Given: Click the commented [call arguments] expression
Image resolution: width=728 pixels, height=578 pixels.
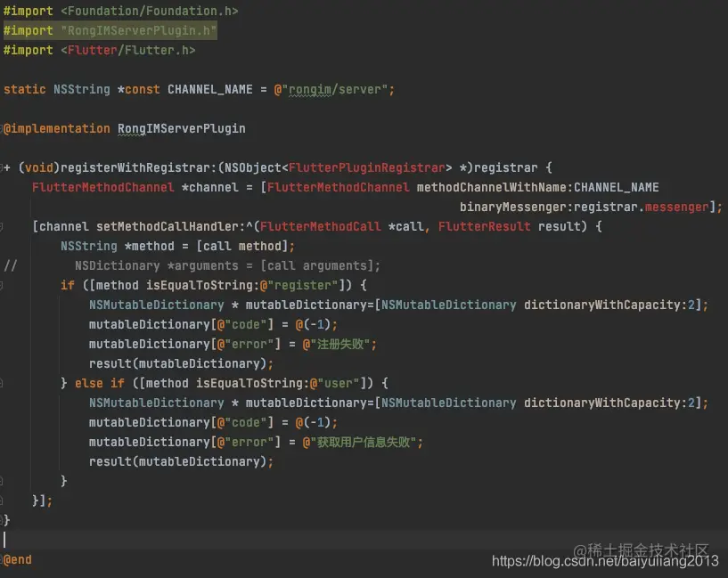Looking at the screenshot, I should [316, 265].
